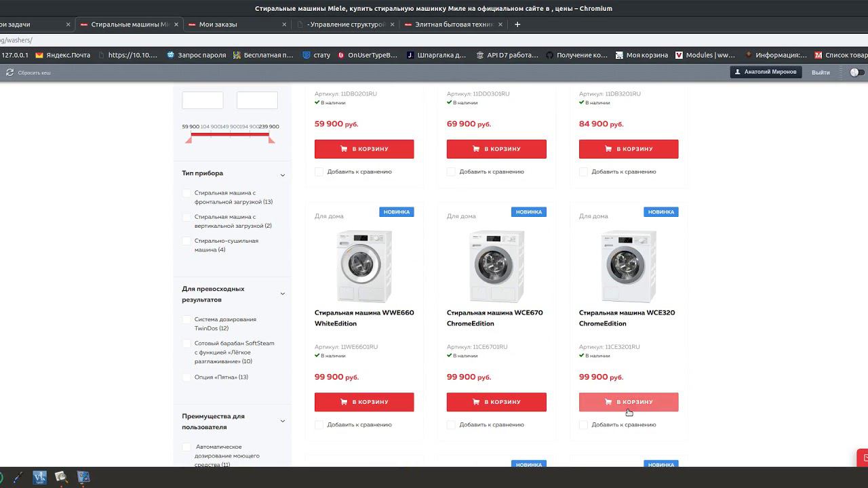The image size is (868, 488).
Task: Switch to the Стиральные машины Miele tab
Action: [x=129, y=24]
